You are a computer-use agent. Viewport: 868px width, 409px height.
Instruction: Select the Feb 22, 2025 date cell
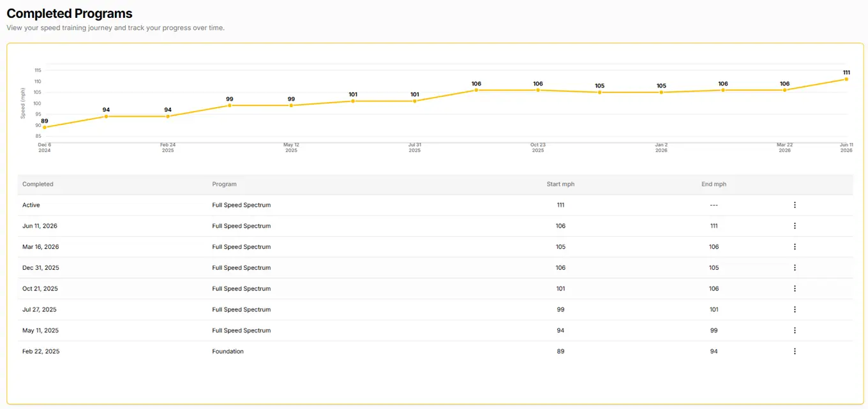pos(41,352)
